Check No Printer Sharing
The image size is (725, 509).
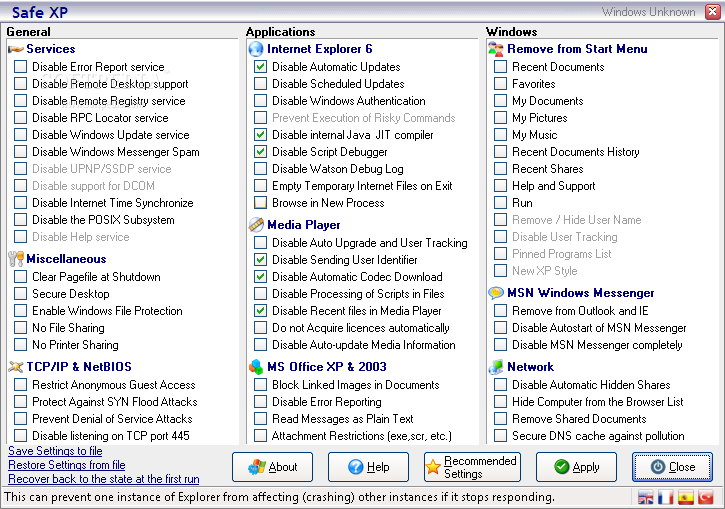point(20,345)
